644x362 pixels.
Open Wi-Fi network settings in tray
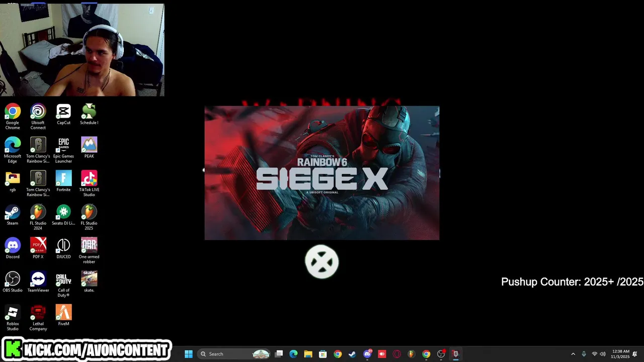[x=594, y=354]
